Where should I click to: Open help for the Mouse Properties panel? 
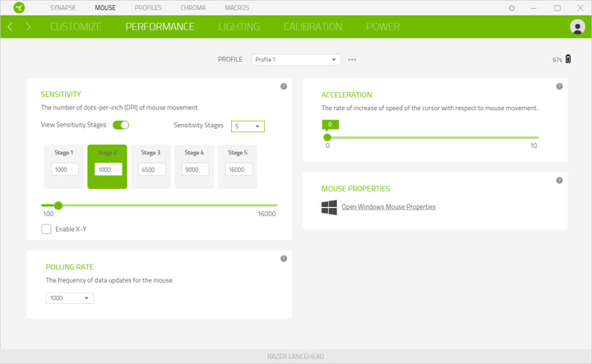point(559,180)
